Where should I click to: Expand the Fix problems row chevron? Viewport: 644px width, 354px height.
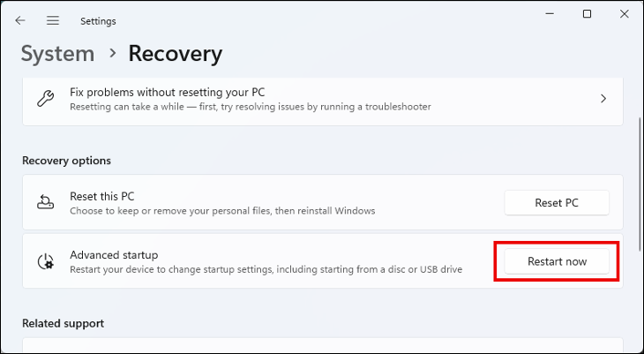click(603, 99)
